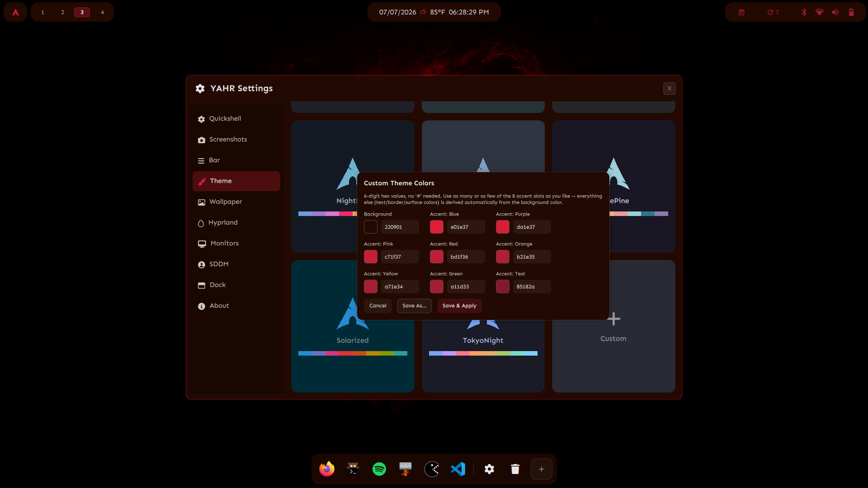The width and height of the screenshot is (868, 488).
Task: Open Firefox from the dock
Action: tap(327, 469)
